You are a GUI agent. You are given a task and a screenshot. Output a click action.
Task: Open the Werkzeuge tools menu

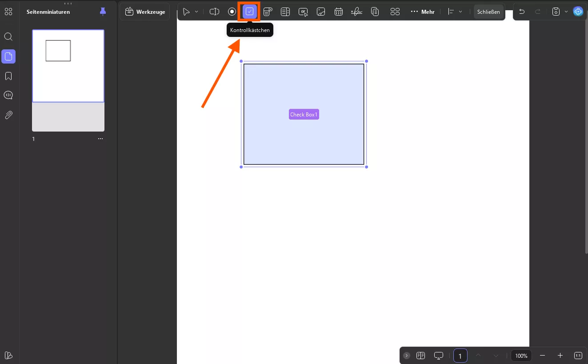(x=145, y=12)
